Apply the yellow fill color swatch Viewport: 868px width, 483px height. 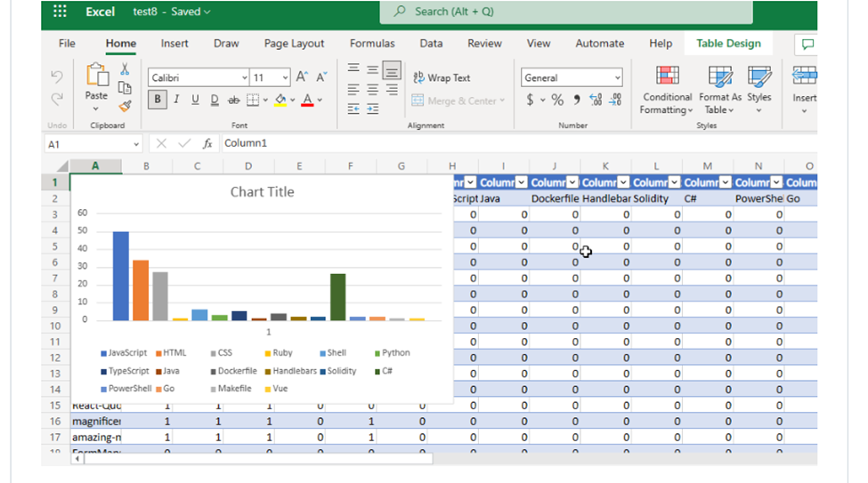pos(280,101)
